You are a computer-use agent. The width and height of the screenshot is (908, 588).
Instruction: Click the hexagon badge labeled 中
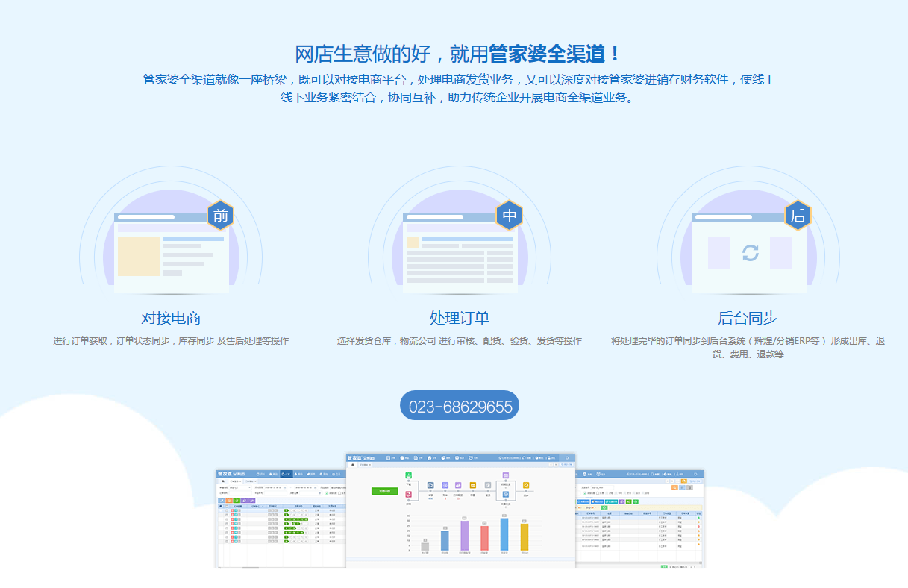(510, 216)
